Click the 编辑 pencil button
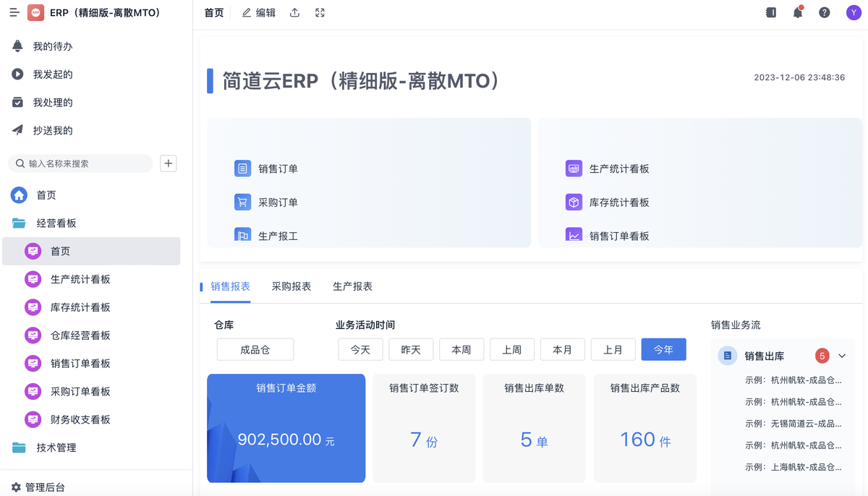Screen dimensions: 868x496 click(259, 13)
